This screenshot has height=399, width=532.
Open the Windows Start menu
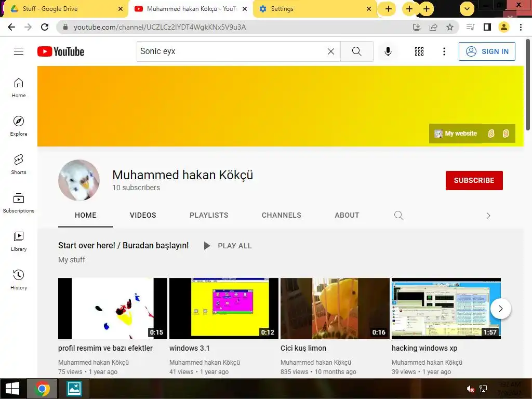pos(12,389)
